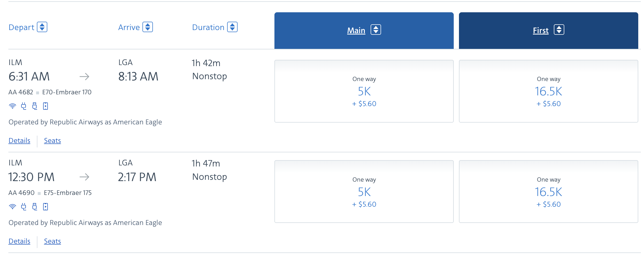Image resolution: width=644 pixels, height=254 pixels.
Task: Select Main 5K fare for 6:31 AM flight
Action: pos(364,91)
